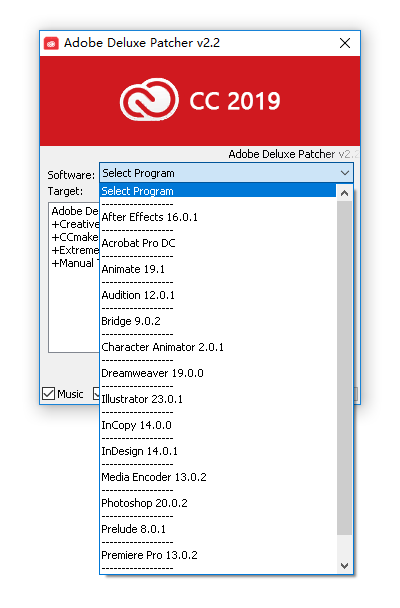Click the CC 2019 banner text

pyautogui.click(x=235, y=101)
